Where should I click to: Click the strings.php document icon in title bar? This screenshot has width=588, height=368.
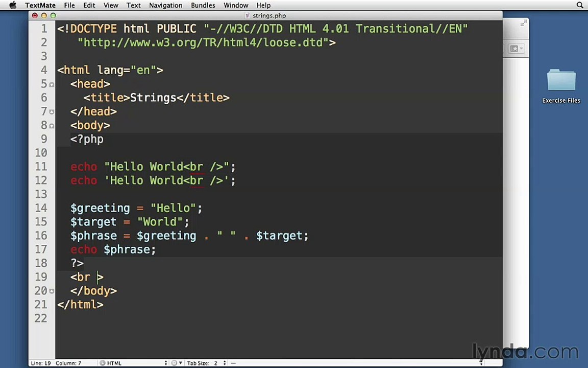[247, 16]
